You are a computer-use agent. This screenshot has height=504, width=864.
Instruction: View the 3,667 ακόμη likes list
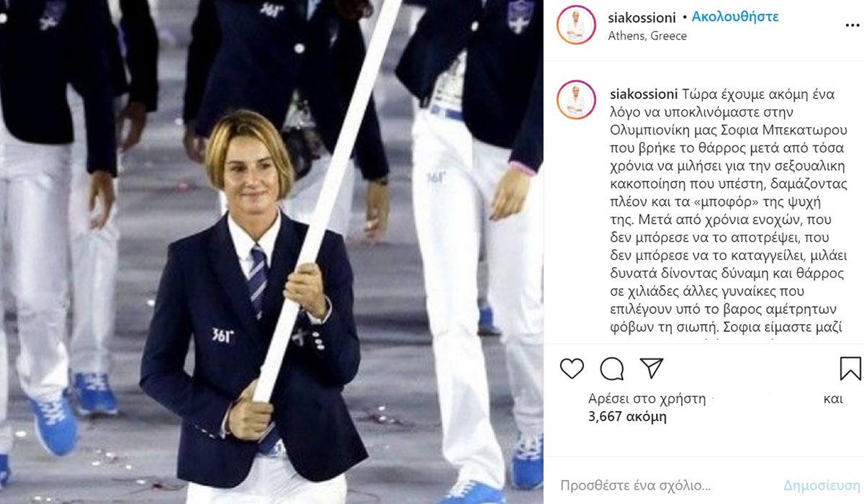(x=627, y=416)
